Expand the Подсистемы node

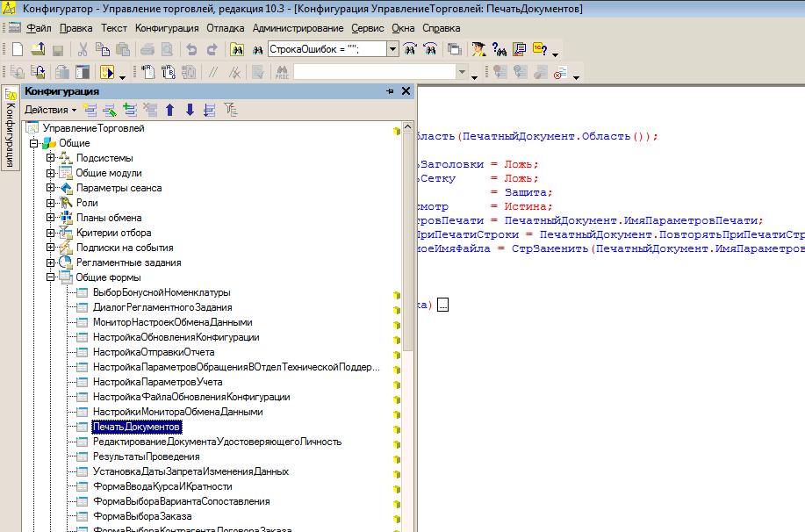point(50,158)
